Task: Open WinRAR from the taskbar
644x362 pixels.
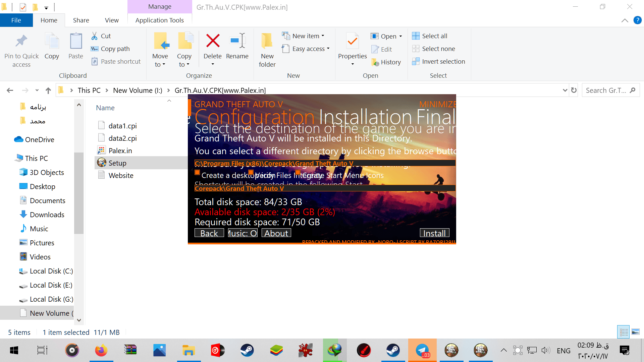Action: (130, 351)
